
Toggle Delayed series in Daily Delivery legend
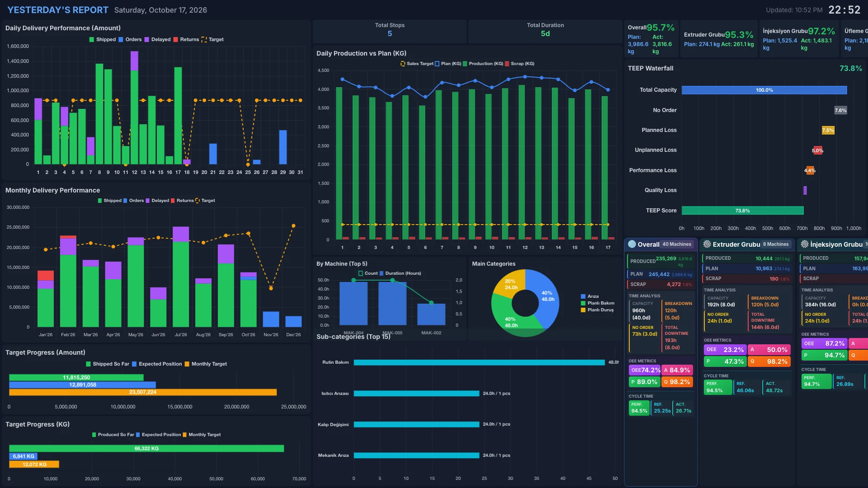tap(158, 40)
